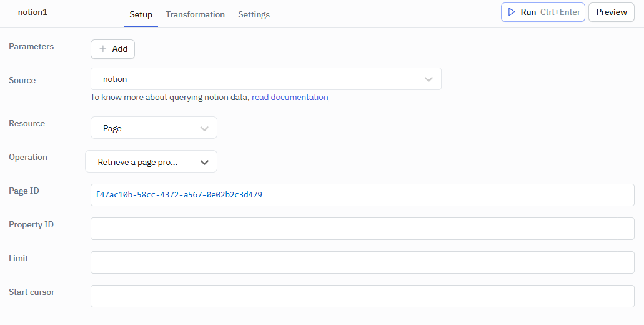Viewport: 644px width, 325px height.
Task: Run the notion1 query
Action: click(543, 12)
